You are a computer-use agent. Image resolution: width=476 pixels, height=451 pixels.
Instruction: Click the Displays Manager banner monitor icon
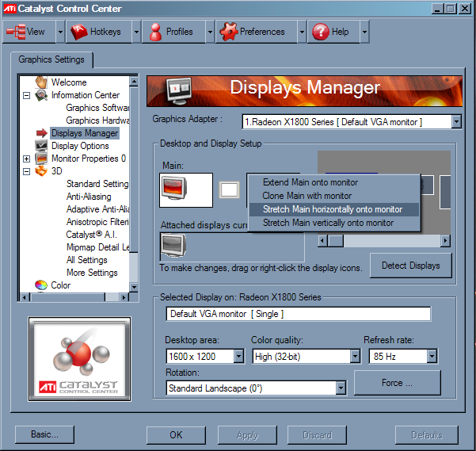[180, 90]
